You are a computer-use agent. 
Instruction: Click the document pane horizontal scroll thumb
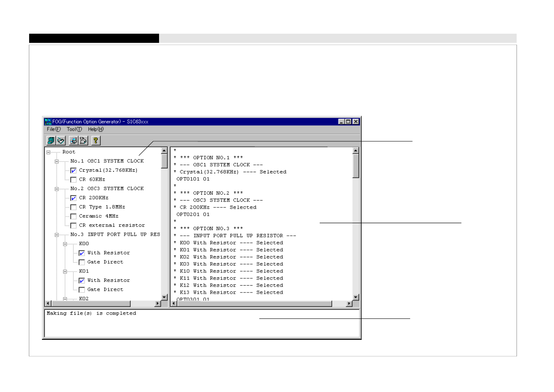(x=254, y=304)
